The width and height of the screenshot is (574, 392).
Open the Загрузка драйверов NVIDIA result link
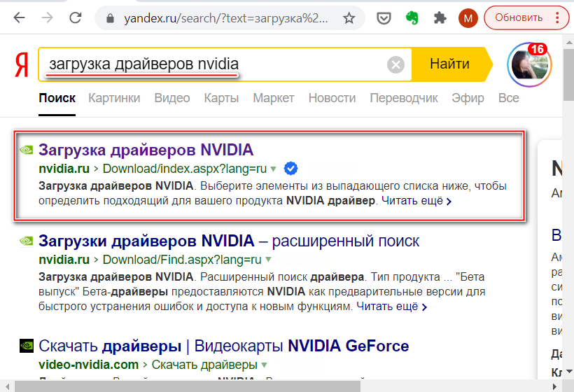pyautogui.click(x=146, y=149)
